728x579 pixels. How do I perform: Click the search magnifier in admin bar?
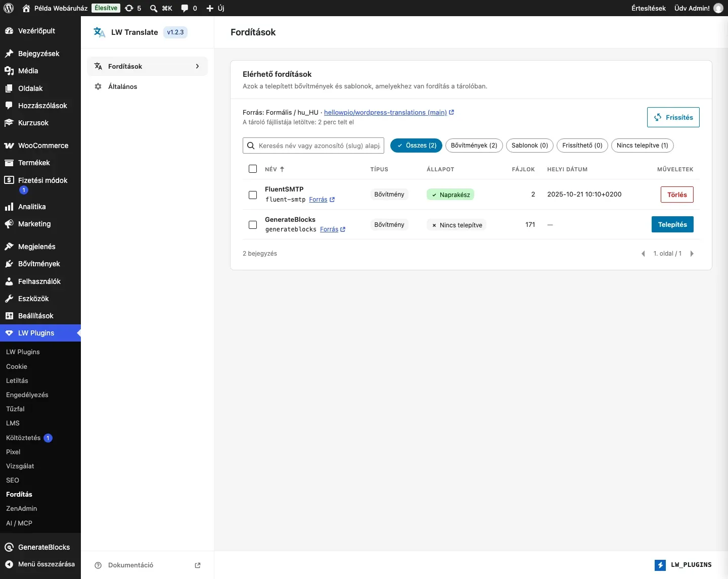[x=154, y=8]
